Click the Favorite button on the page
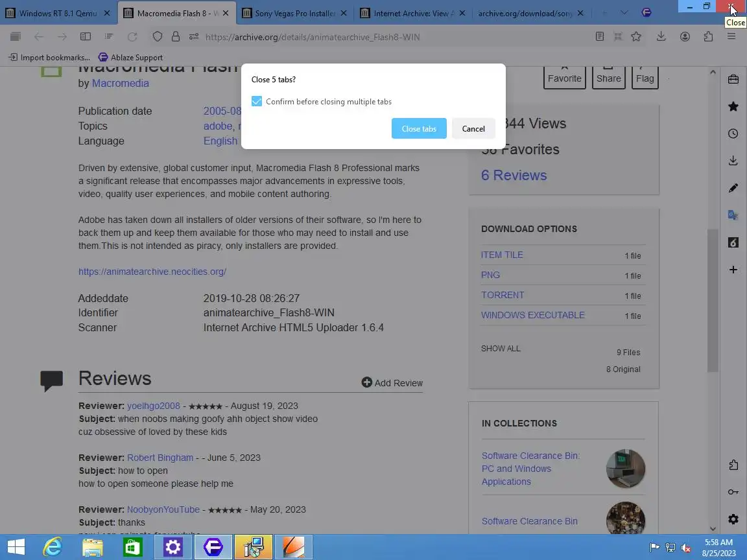This screenshot has width=747, height=560. click(x=565, y=77)
